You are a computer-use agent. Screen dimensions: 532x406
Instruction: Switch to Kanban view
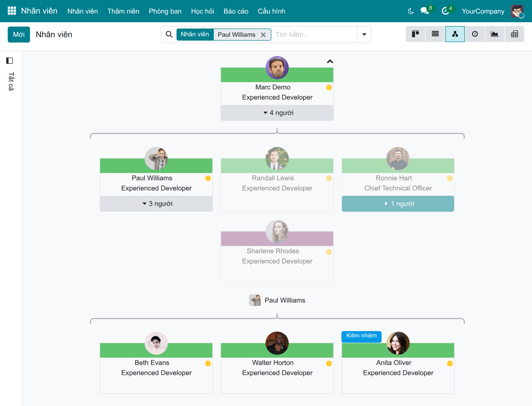pos(415,34)
